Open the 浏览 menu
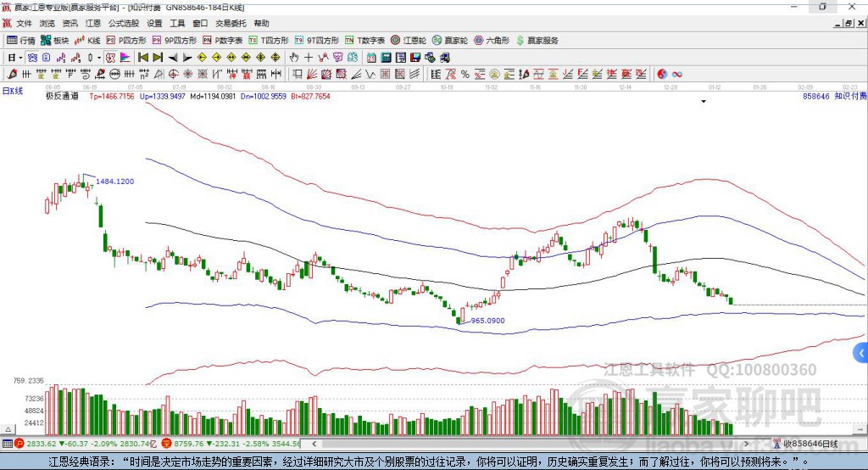This screenshot has height=470, width=868. click(x=47, y=23)
